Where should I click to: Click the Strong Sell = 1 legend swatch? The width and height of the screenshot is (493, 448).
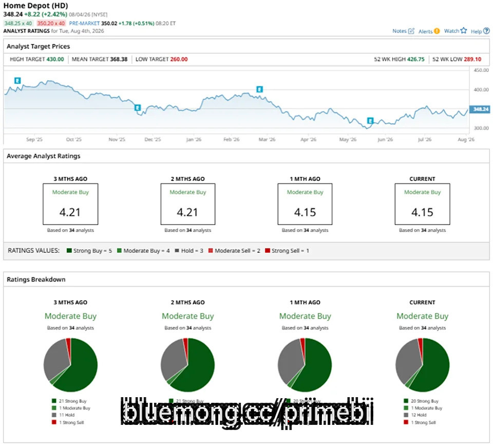268,251
